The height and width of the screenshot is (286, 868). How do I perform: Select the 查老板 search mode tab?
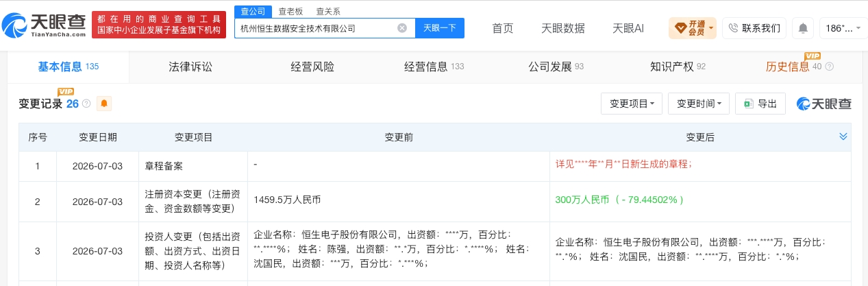(x=290, y=11)
